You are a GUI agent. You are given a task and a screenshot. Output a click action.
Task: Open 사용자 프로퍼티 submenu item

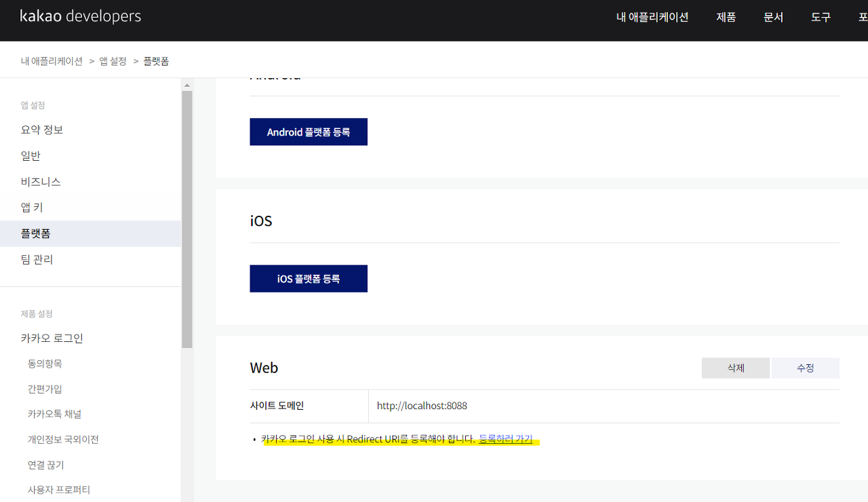click(59, 490)
